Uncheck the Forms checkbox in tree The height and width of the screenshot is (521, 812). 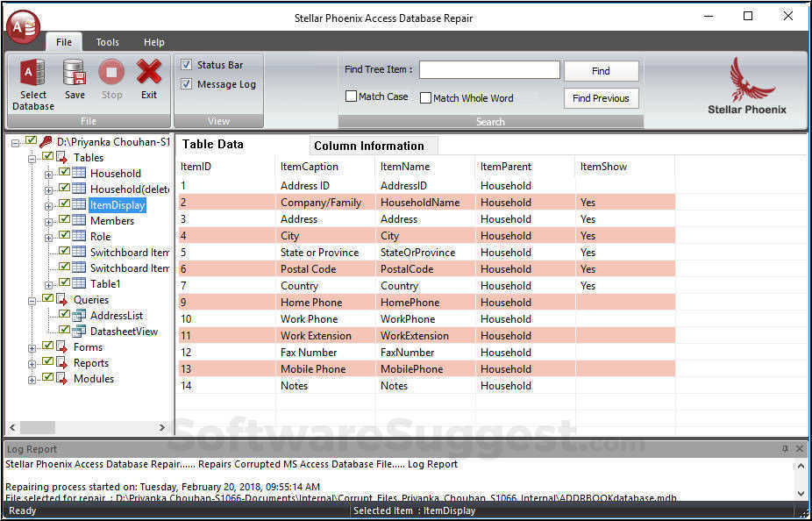point(47,346)
